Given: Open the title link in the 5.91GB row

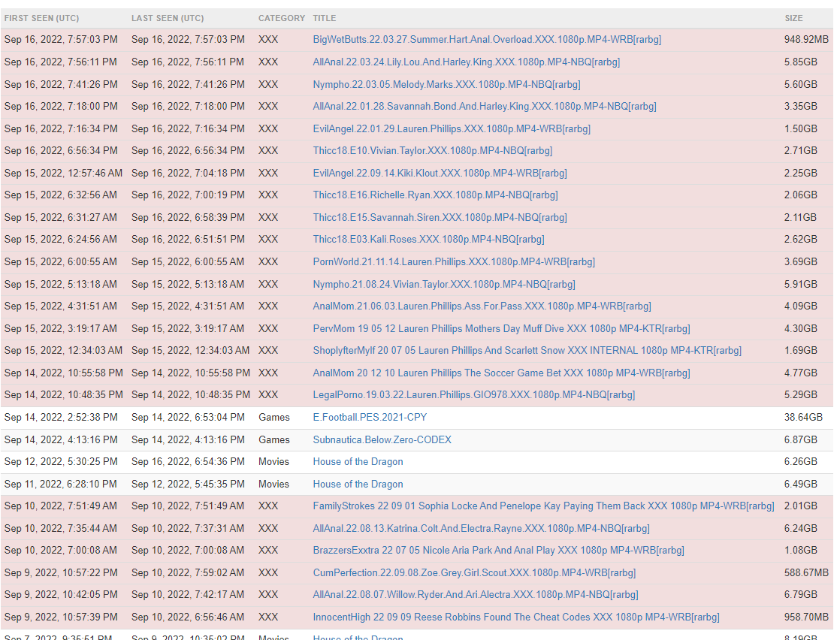Looking at the screenshot, I should point(444,285).
